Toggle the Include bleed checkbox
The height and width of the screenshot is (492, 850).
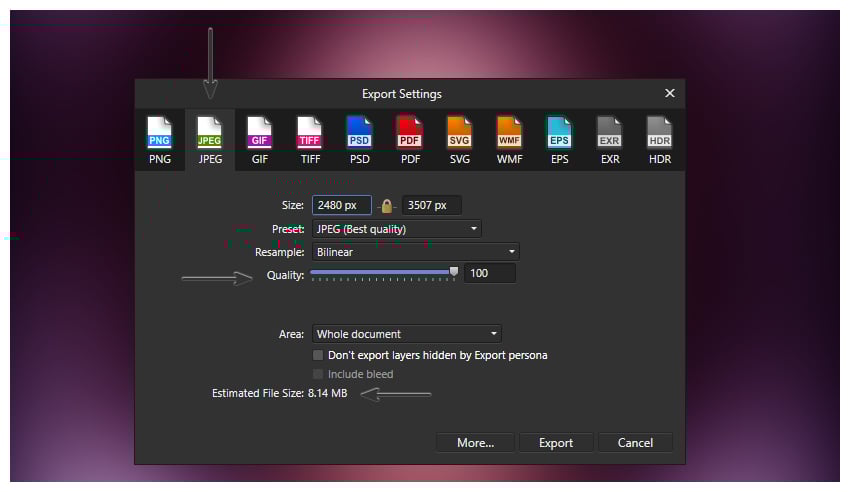(318, 374)
